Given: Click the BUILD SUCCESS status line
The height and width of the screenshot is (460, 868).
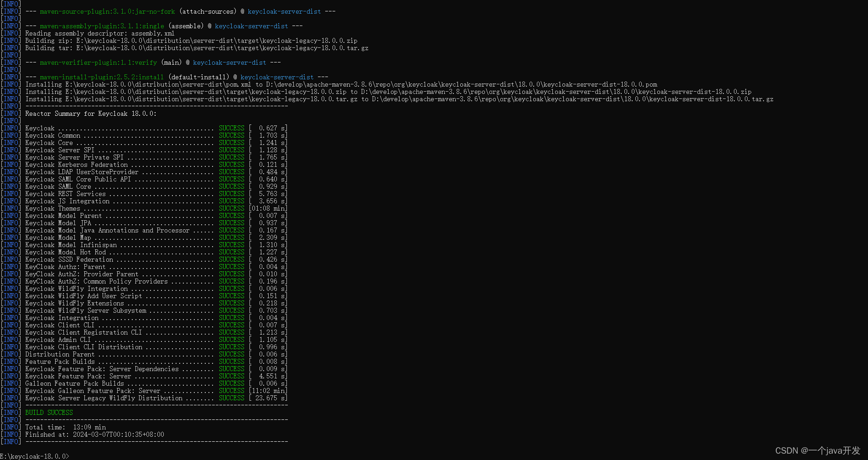Looking at the screenshot, I should (49, 412).
